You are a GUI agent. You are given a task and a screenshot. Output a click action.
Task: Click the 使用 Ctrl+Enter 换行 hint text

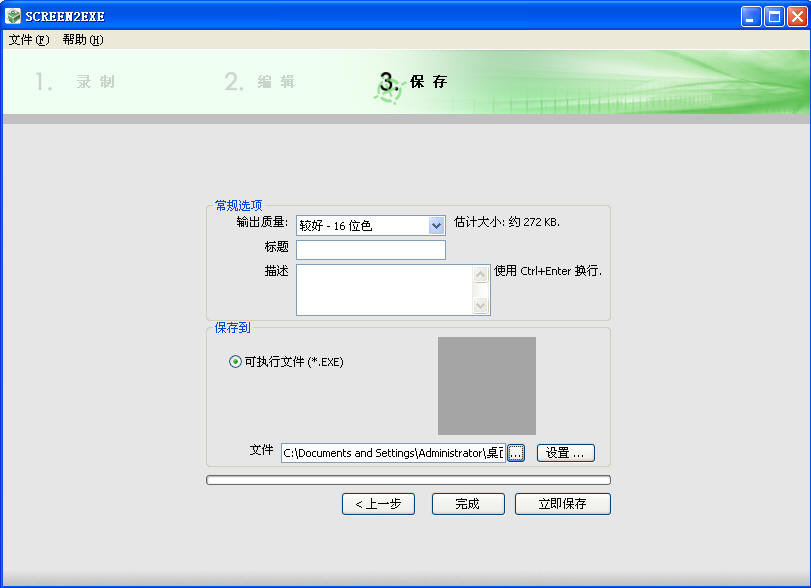click(548, 271)
